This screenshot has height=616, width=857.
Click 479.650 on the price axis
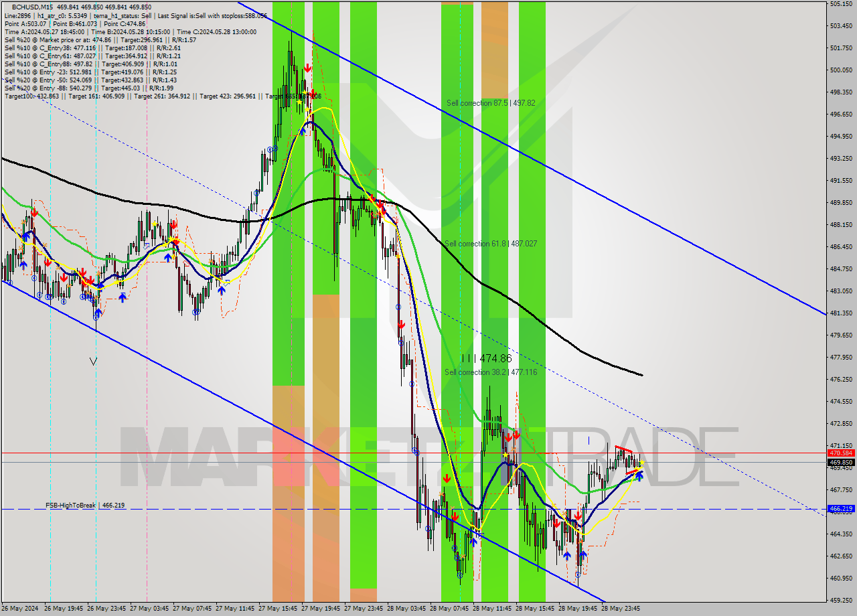tap(841, 335)
